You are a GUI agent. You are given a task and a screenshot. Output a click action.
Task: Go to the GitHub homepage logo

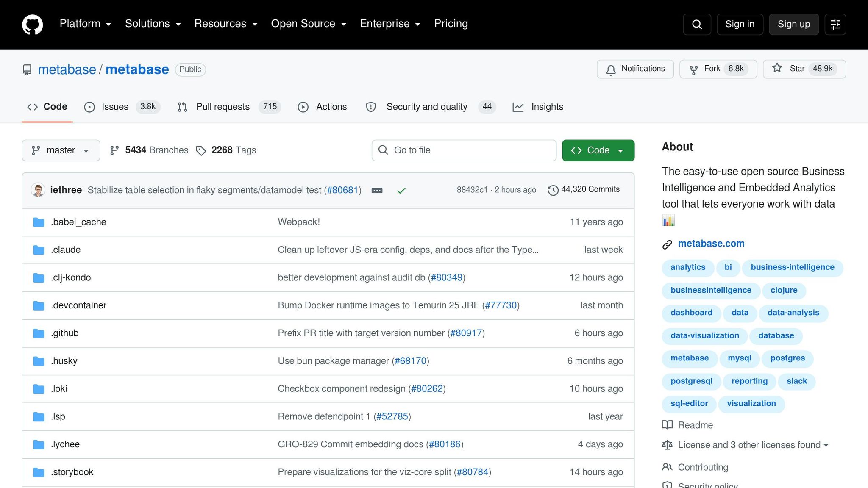(x=33, y=24)
